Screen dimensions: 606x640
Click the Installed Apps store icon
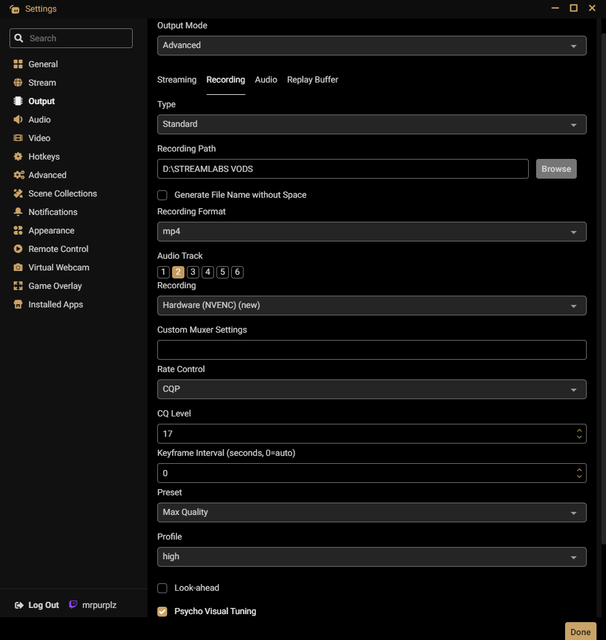18,304
